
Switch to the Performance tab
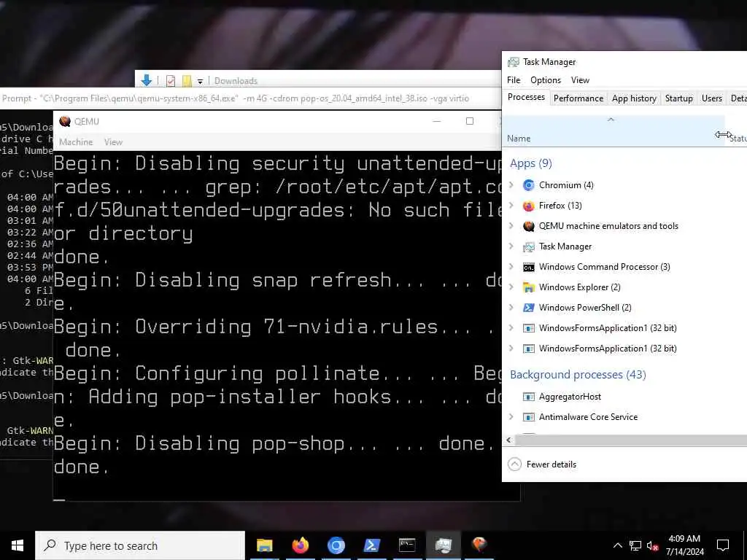(x=578, y=98)
